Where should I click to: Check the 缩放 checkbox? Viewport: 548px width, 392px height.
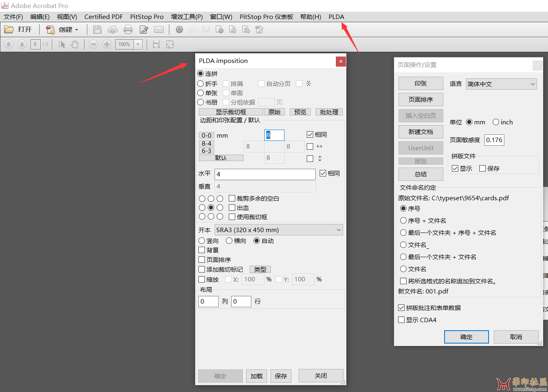coord(202,279)
